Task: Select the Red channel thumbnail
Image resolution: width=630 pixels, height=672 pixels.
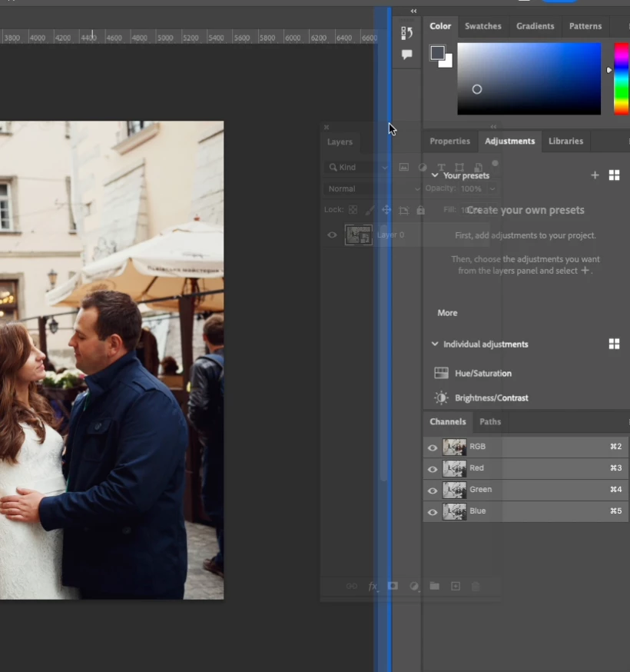Action: tap(454, 468)
